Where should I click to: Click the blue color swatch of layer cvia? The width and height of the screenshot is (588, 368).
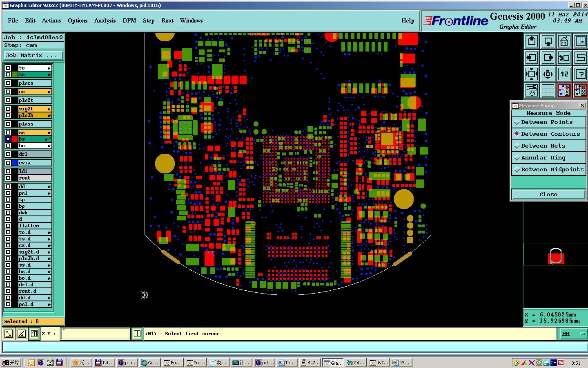pyautogui.click(x=15, y=163)
